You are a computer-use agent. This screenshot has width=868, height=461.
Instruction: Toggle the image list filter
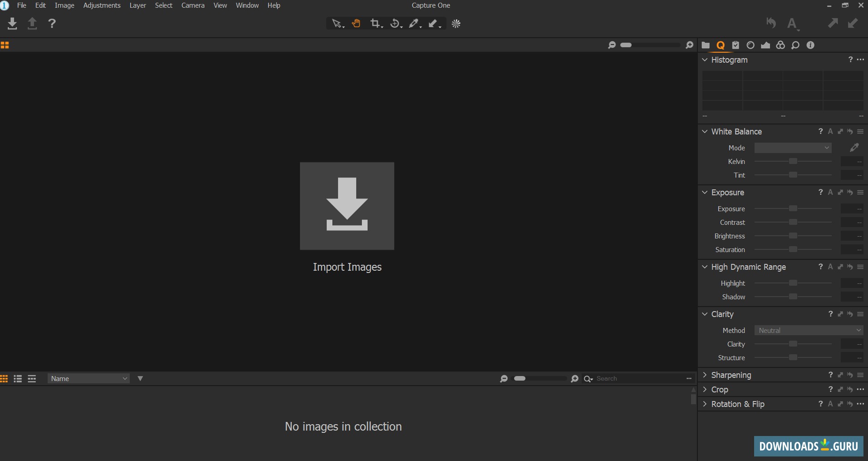coord(140,378)
